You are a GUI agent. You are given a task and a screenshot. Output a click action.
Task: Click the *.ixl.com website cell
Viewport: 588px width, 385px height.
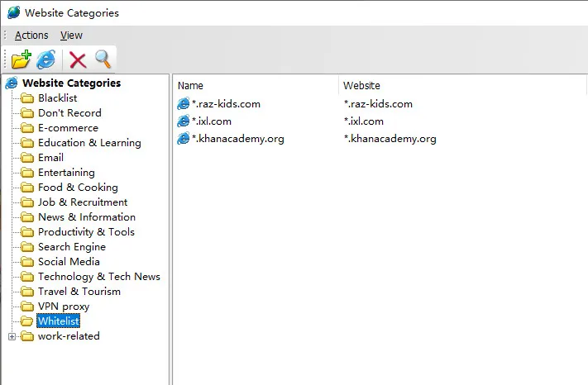[364, 121]
